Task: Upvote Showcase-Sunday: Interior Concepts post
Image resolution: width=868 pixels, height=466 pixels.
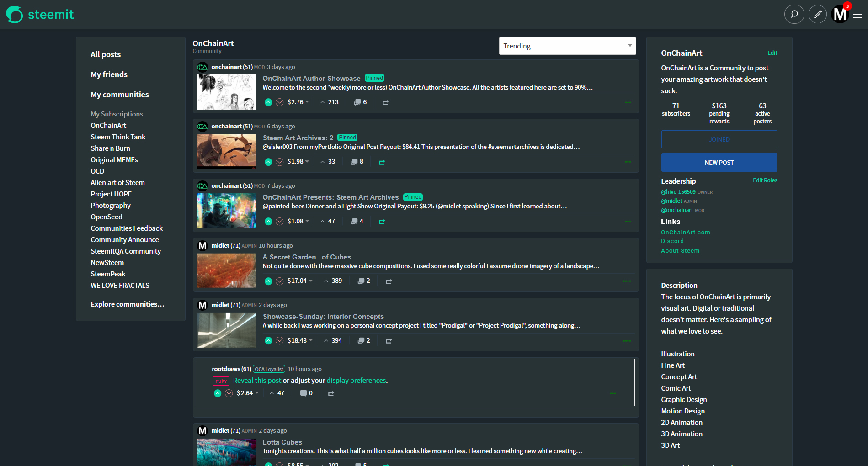Action: [268, 341]
